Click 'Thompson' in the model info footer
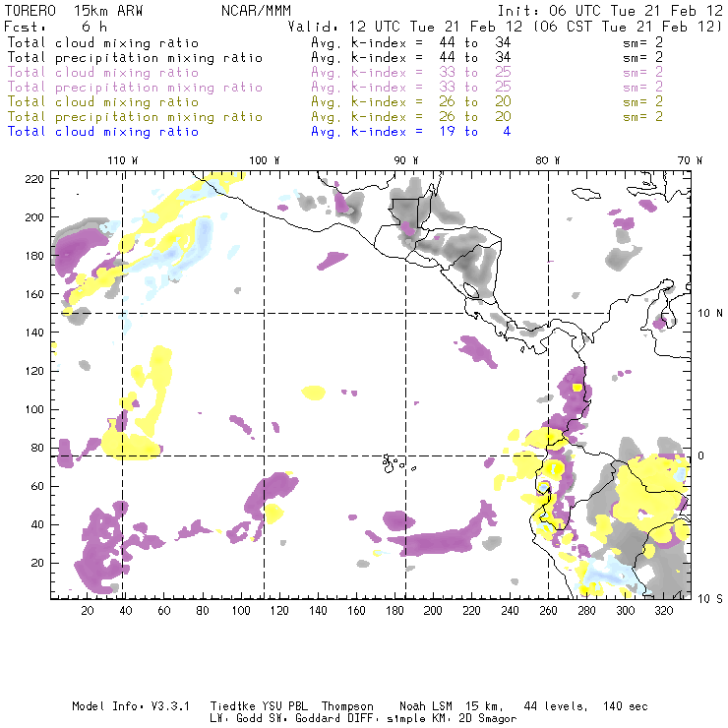This screenshot has height=728, width=728. [347, 706]
